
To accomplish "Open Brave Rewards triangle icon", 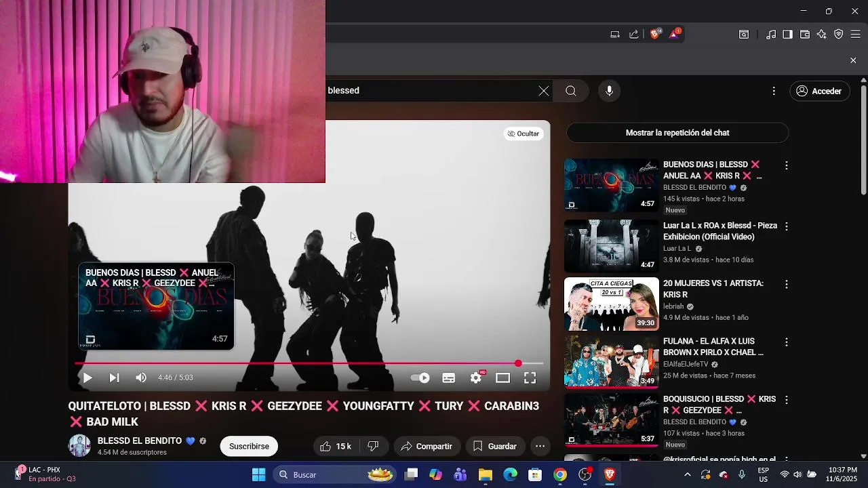I will (x=675, y=34).
